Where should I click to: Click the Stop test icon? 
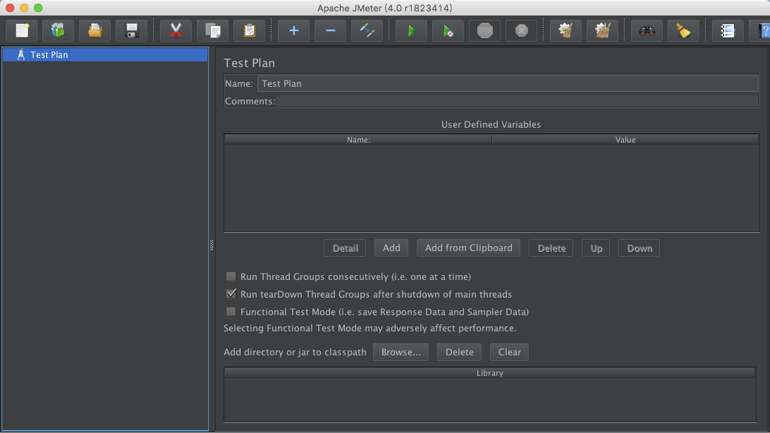tap(485, 30)
